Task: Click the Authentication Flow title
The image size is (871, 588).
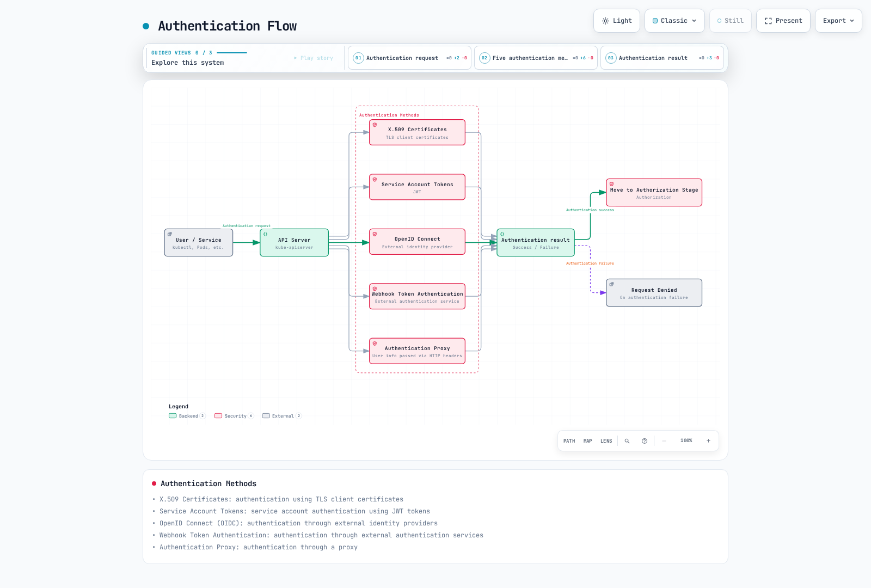Action: tap(228, 26)
